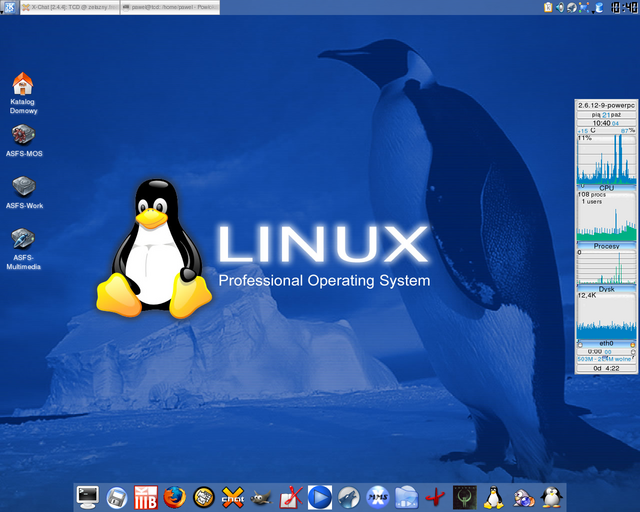640x512 pixels.
Task: Open the ASFS-Multimedia drive icon
Action: click(23, 249)
